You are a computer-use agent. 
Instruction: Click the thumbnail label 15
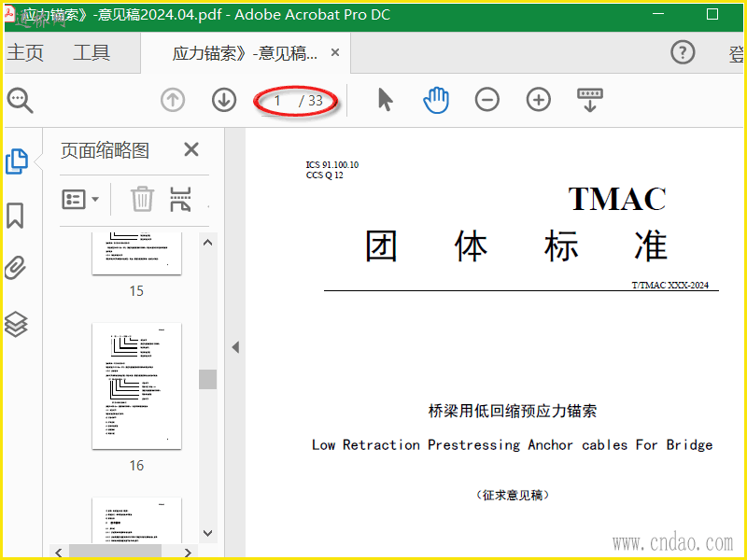click(136, 291)
